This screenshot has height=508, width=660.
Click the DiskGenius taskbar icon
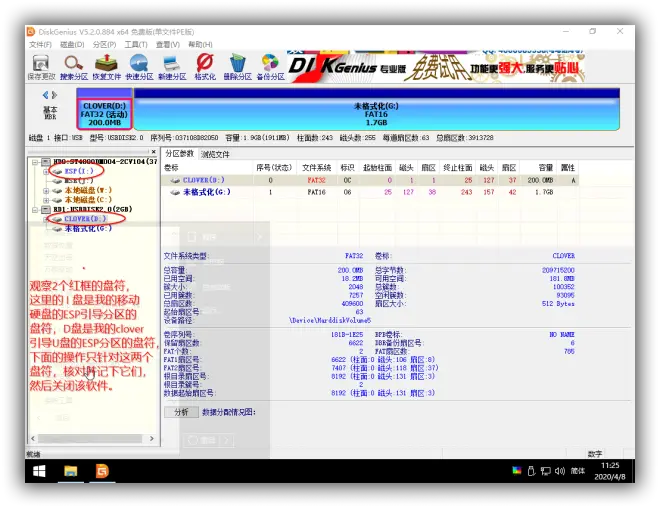tap(102, 471)
